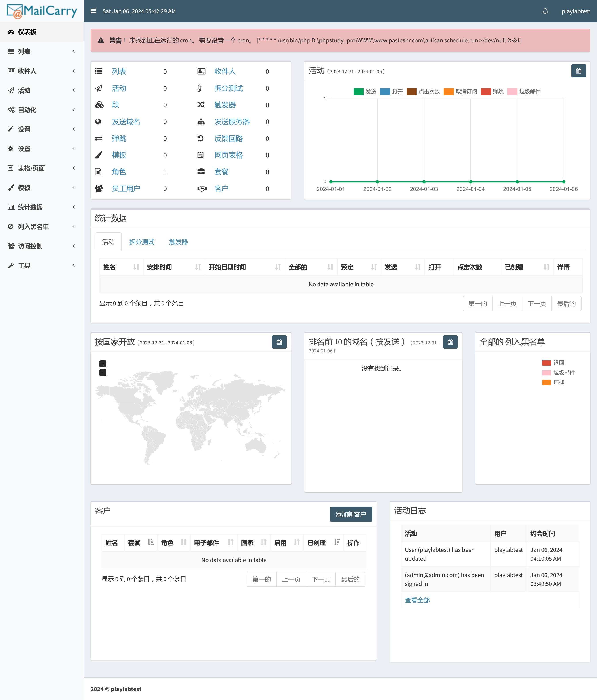Sort statistics table by 安排时间 column

174,267
